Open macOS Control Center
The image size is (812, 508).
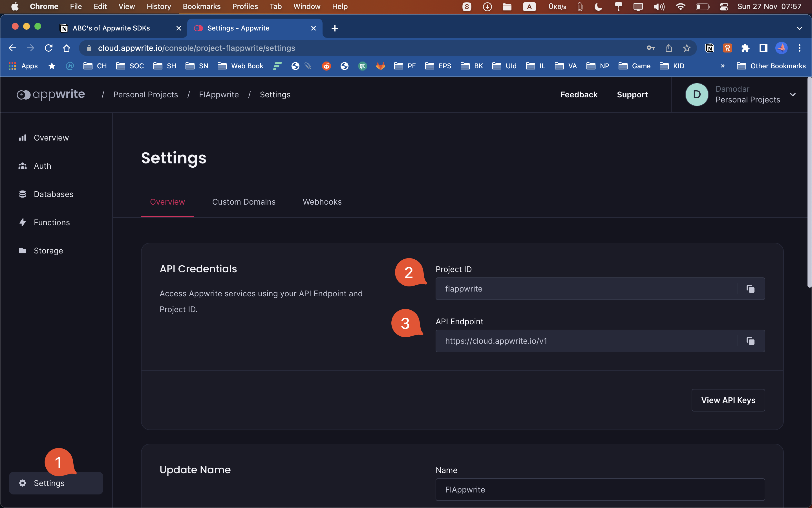(x=724, y=6)
